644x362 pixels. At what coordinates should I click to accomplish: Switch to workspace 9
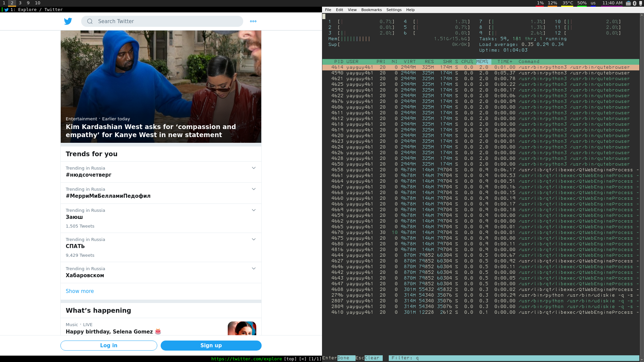28,3
